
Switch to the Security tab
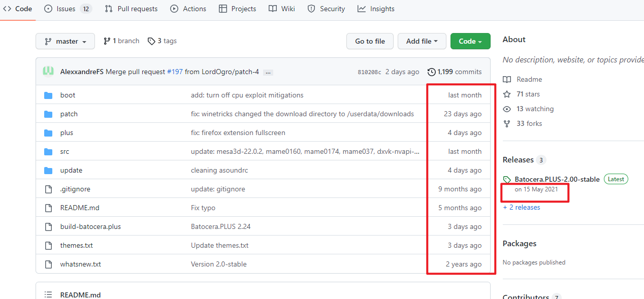pos(326,9)
